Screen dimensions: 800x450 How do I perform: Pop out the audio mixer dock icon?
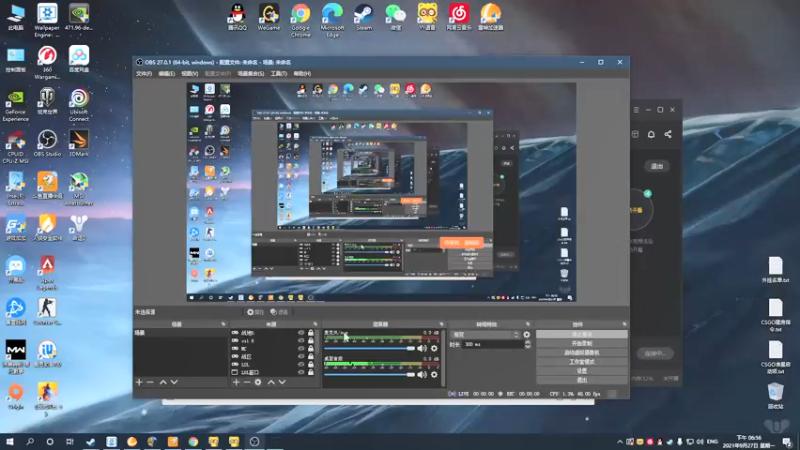click(x=441, y=324)
